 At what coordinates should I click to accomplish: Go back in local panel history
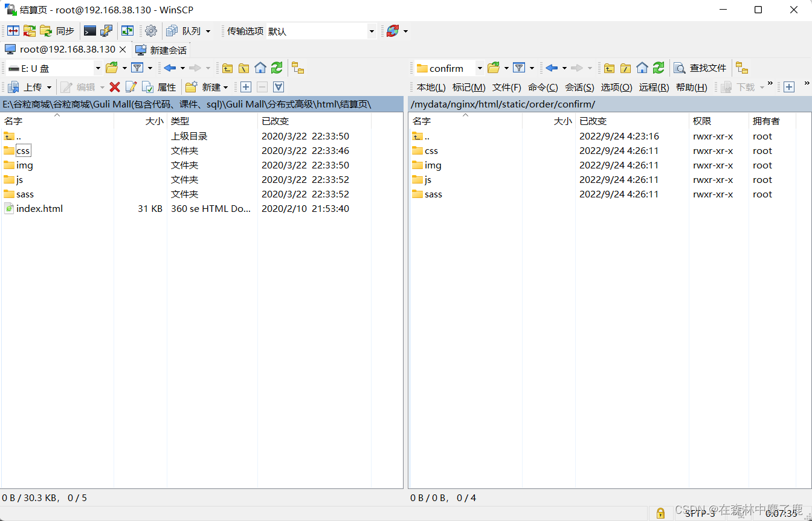point(170,68)
